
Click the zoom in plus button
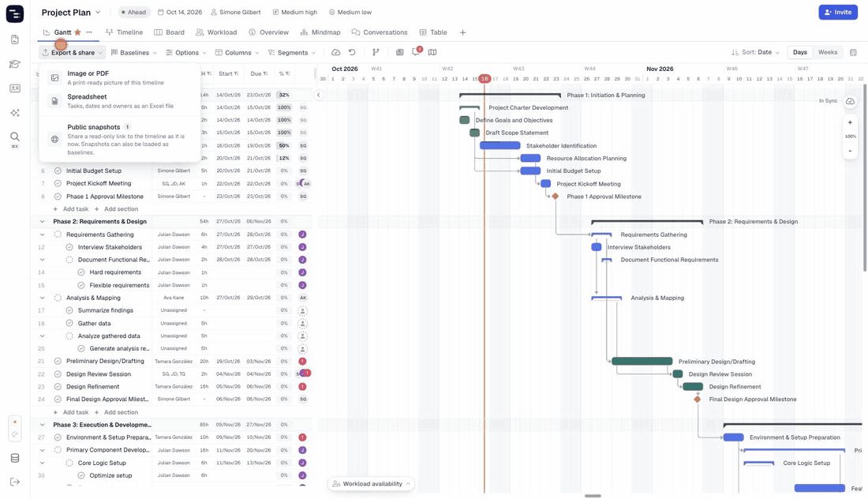pyautogui.click(x=851, y=122)
